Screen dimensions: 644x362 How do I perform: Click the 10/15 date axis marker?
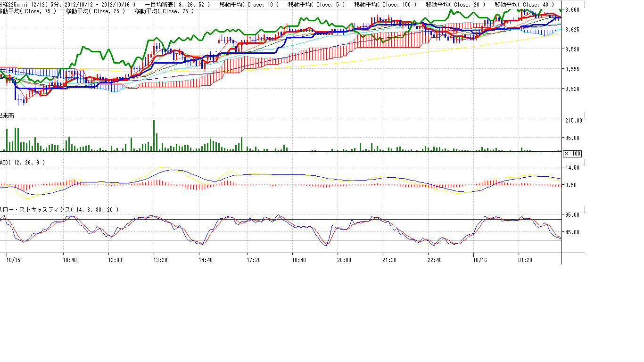pyautogui.click(x=13, y=260)
